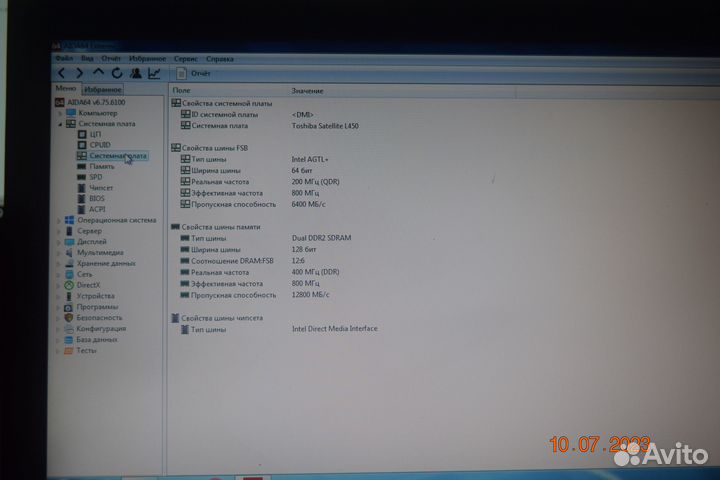Expand the Мультимедиа tree node
This screenshot has width=720, height=480.
[59, 253]
